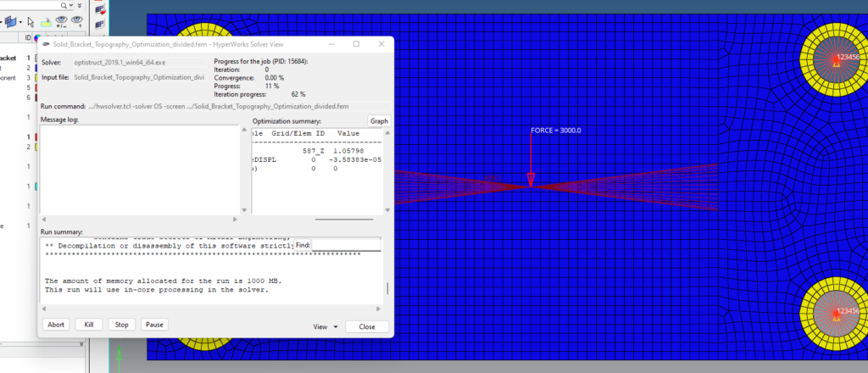This screenshot has height=373, width=868.
Task: Click the Kill button
Action: pos(88,325)
